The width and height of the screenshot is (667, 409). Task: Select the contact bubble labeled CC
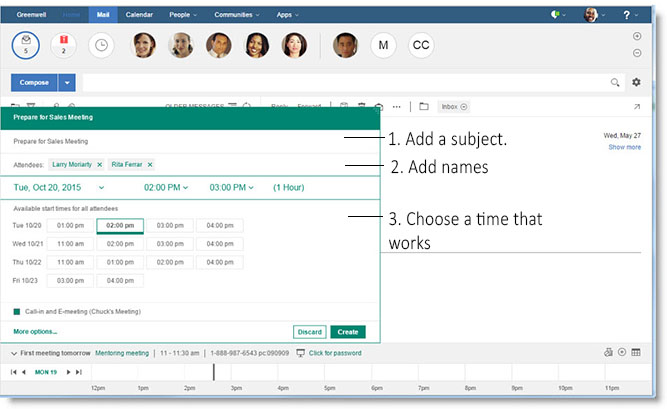click(x=421, y=45)
